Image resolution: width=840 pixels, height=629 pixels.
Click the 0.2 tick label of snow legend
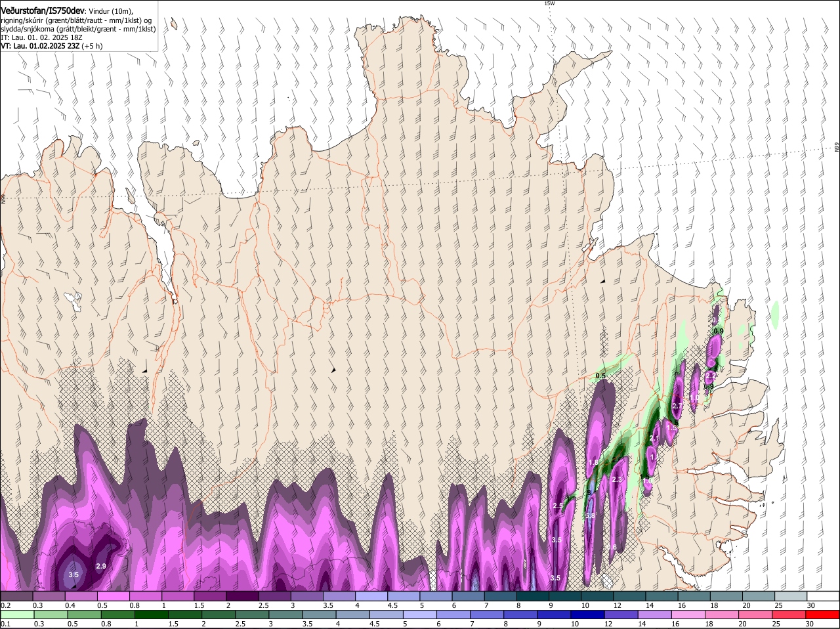click(5, 605)
